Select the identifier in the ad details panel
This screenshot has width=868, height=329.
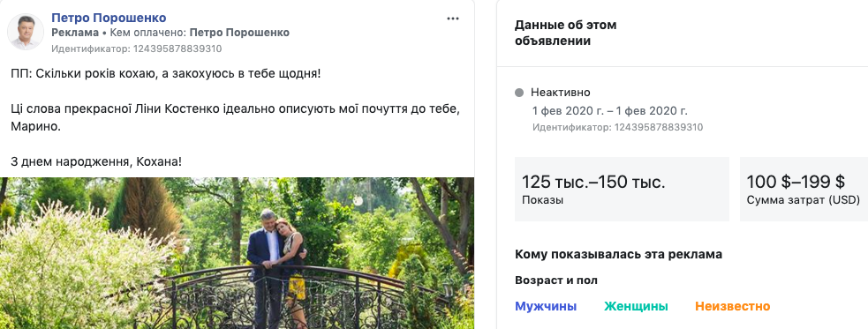[x=618, y=127]
